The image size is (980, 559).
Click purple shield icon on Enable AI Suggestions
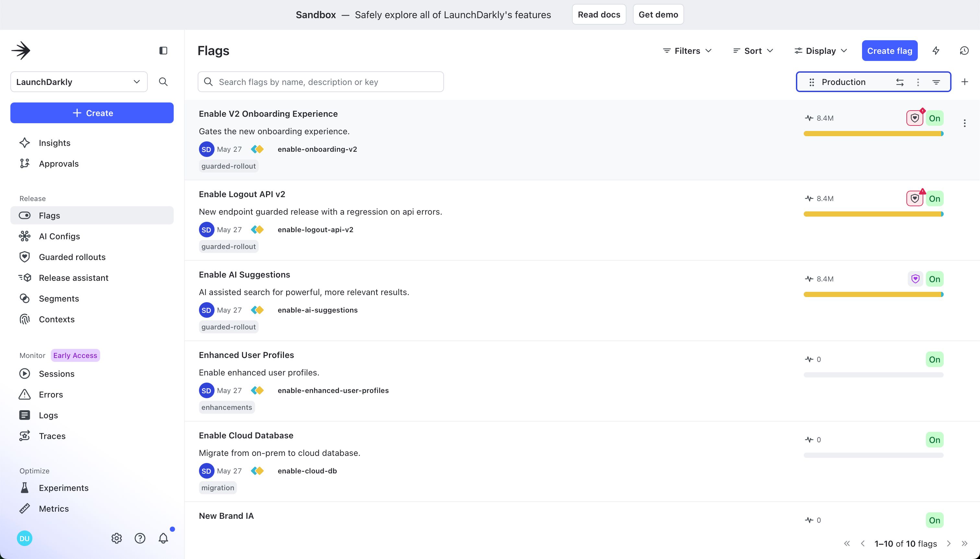pyautogui.click(x=915, y=279)
